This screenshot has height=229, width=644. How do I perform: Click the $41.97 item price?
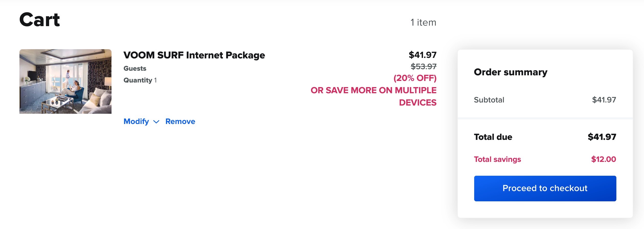[x=423, y=55]
